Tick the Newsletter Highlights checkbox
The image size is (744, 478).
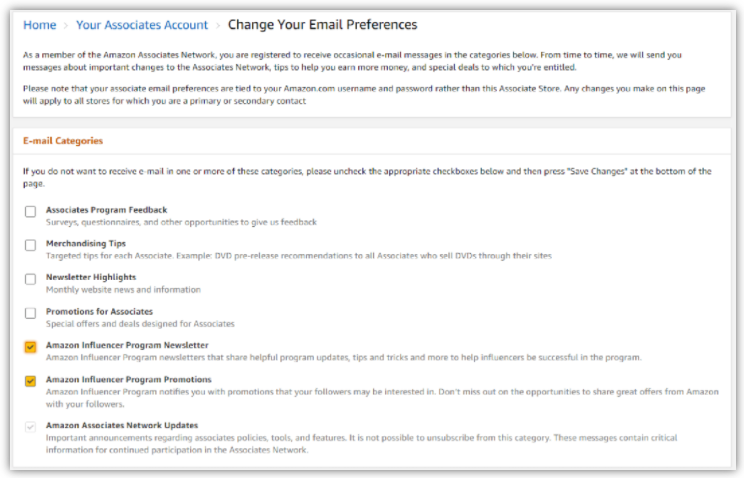(x=30, y=279)
